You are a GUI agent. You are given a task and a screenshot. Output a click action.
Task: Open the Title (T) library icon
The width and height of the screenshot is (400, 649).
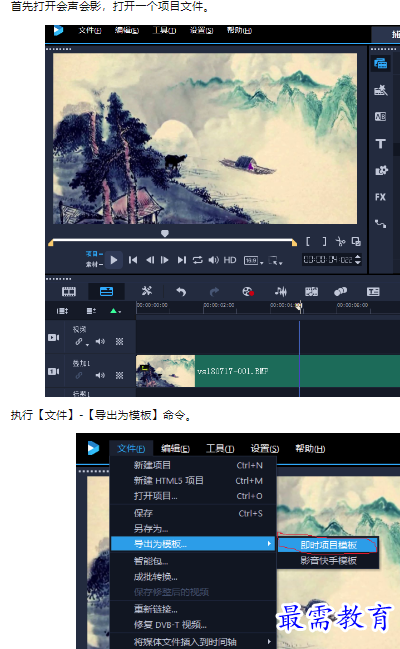pos(381,144)
